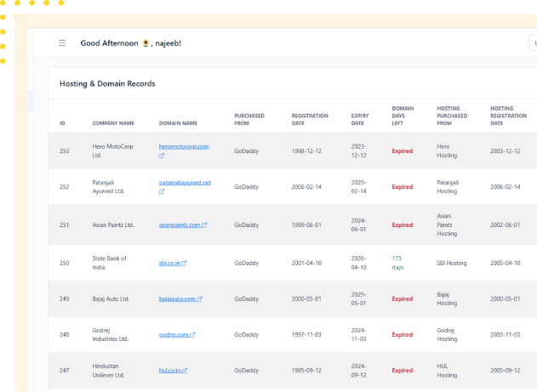Click the Purchased From column header
Viewport: 537px width, 392px height.
[x=249, y=119]
